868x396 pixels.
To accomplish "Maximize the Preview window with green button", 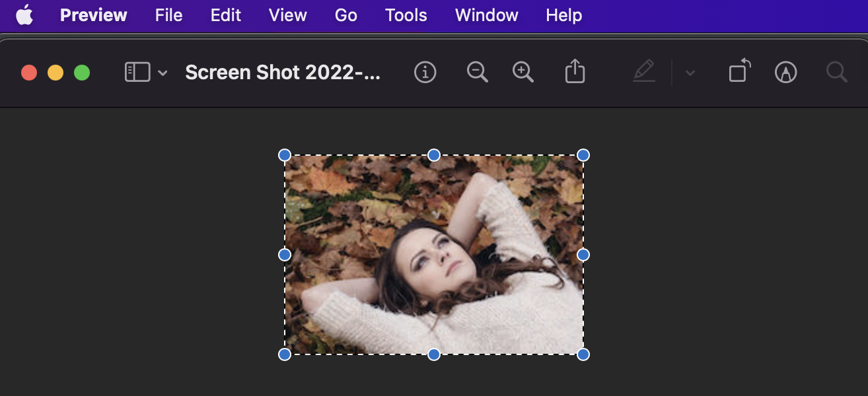I will (82, 73).
